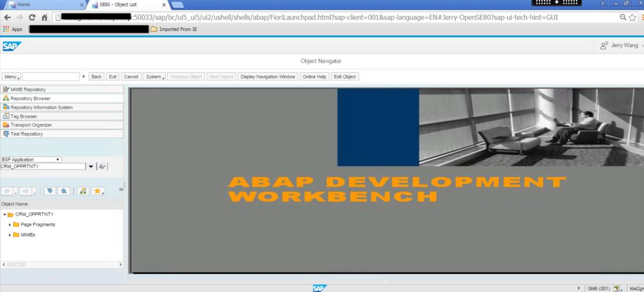Open the CRM_OPPRTNTY object name history dropdown
This screenshot has width=644, height=292.
91,167
